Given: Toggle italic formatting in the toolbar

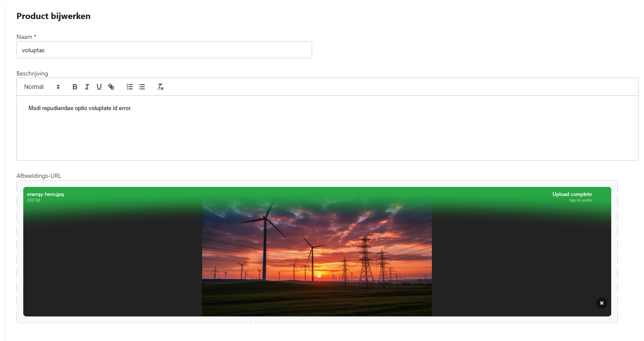Looking at the screenshot, I should (87, 87).
